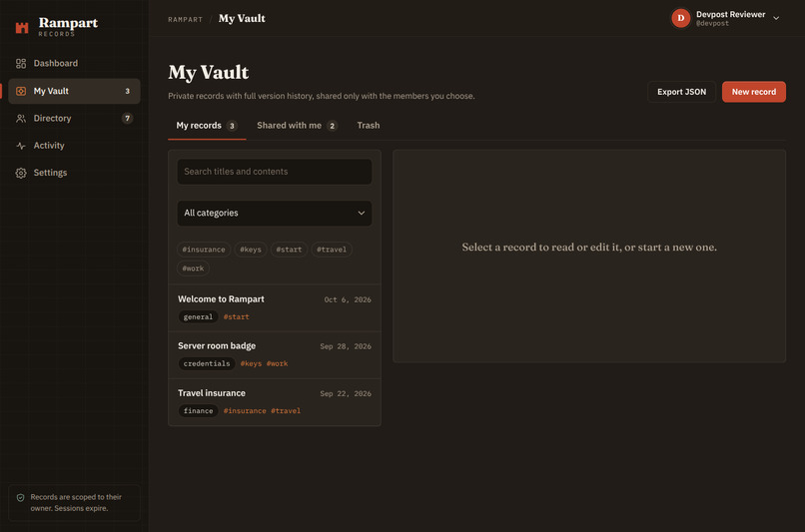
Task: Open the Travel insurance record
Action: click(x=275, y=402)
